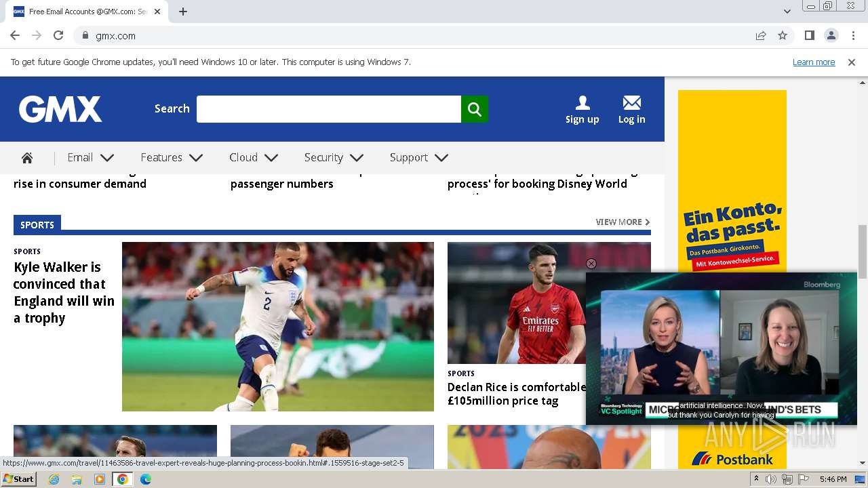Open the Disney World booking process article
This screenshot has height=488, width=868.
point(542,184)
